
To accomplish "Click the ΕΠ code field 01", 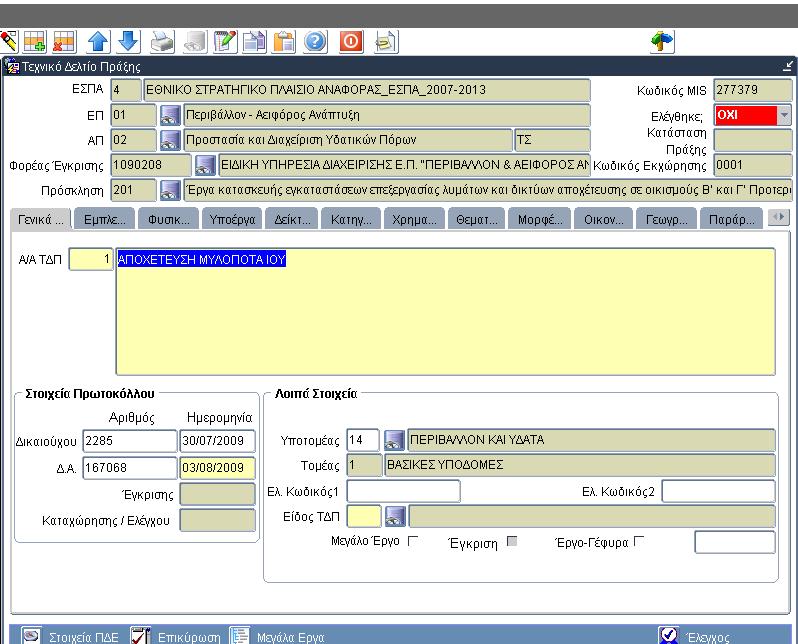I will click(x=134, y=115).
